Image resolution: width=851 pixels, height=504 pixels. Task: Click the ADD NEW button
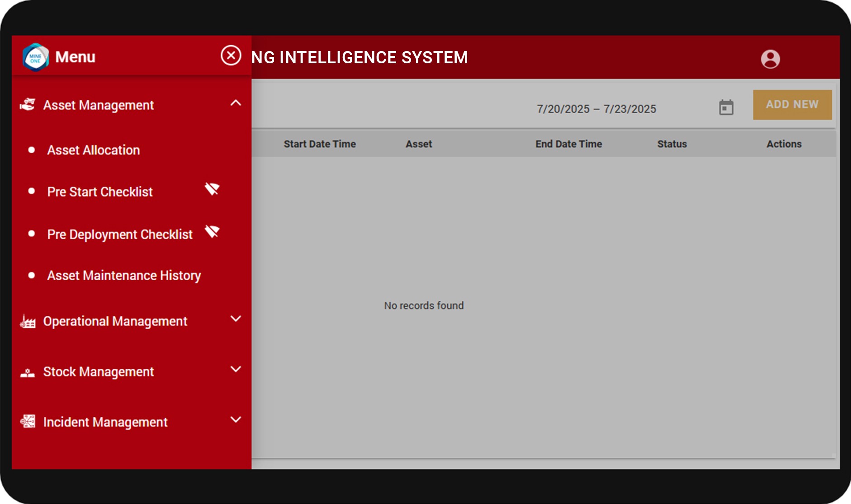(x=792, y=104)
